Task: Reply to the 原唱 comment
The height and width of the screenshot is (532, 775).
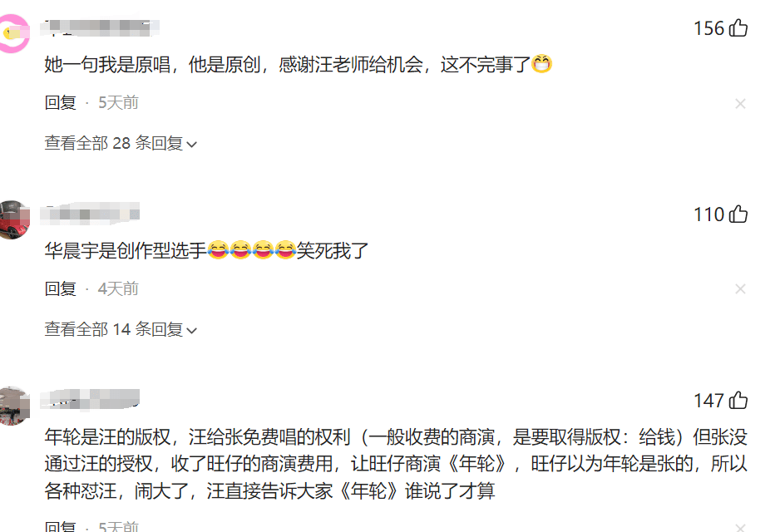Action: 61,103
